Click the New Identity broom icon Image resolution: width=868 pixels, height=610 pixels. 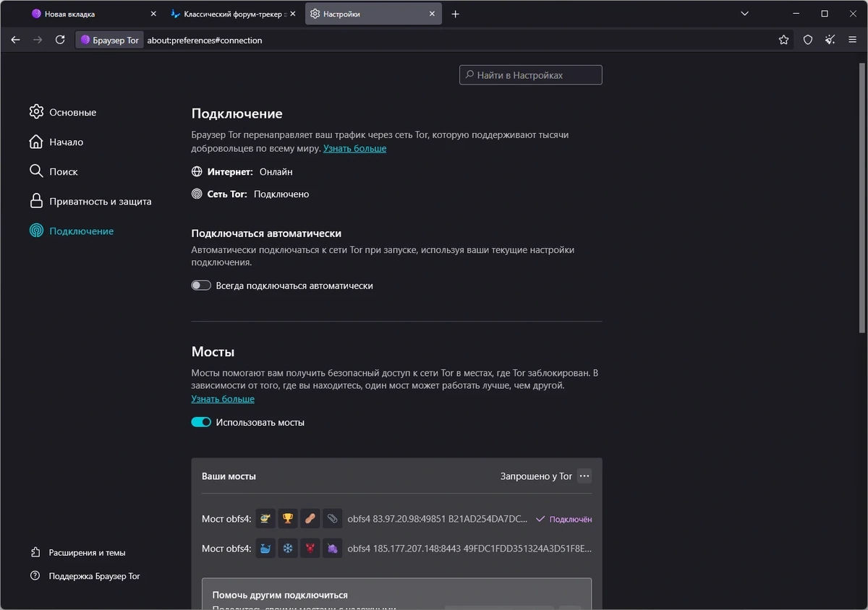[830, 40]
